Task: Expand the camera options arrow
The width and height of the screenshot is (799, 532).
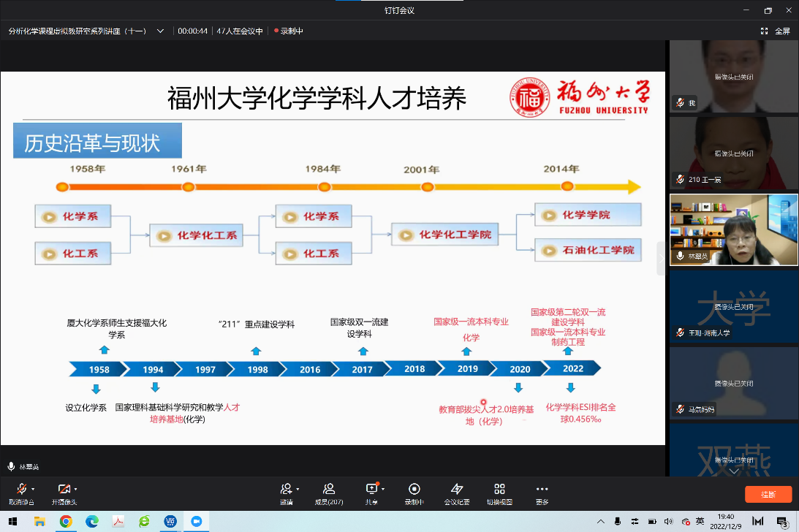Action: [x=76, y=489]
